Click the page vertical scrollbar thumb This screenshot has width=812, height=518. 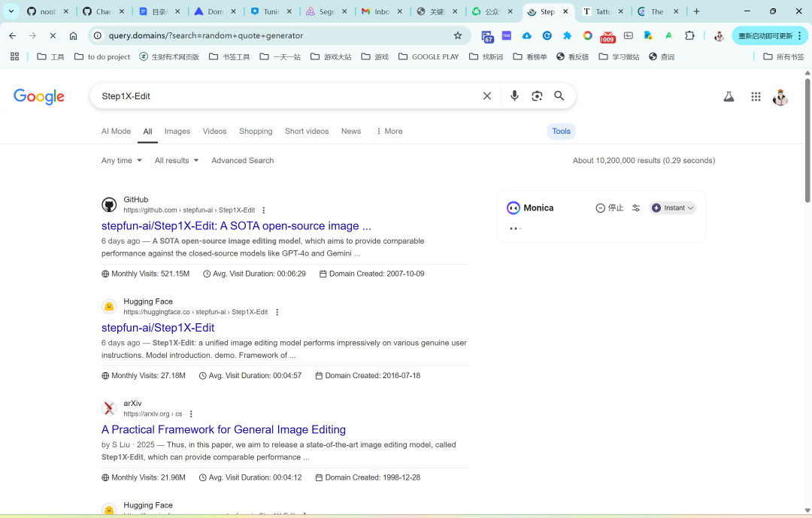tap(807, 140)
